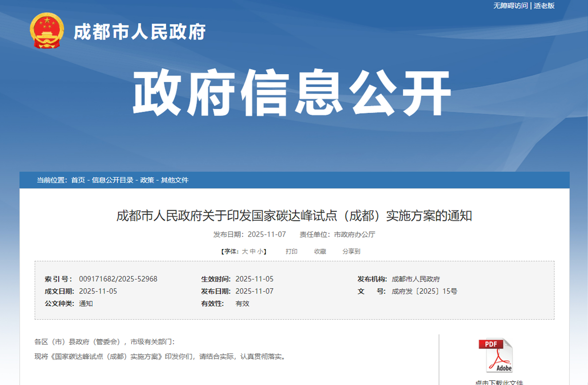The width and height of the screenshot is (588, 385).
Task: Open 信息公开目录 breadcrumb link
Action: 113,180
